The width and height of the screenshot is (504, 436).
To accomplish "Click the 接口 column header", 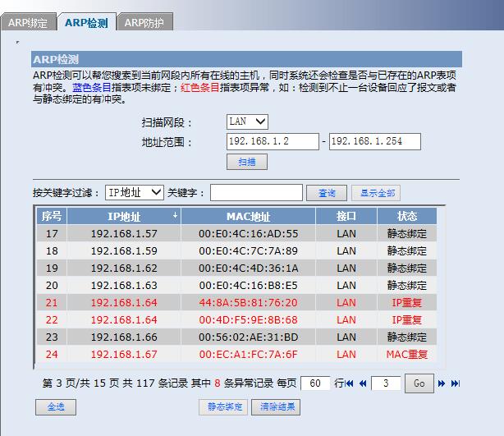I will click(x=346, y=216).
